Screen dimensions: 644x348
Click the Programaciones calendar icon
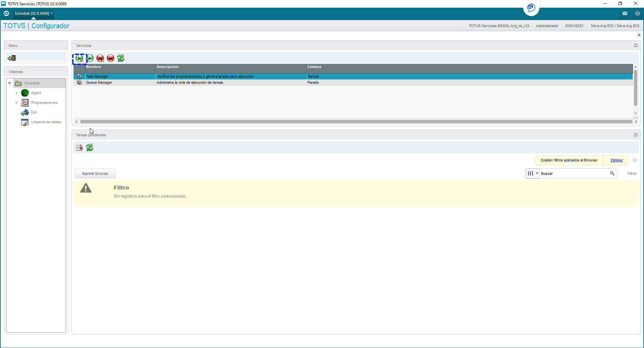25,102
